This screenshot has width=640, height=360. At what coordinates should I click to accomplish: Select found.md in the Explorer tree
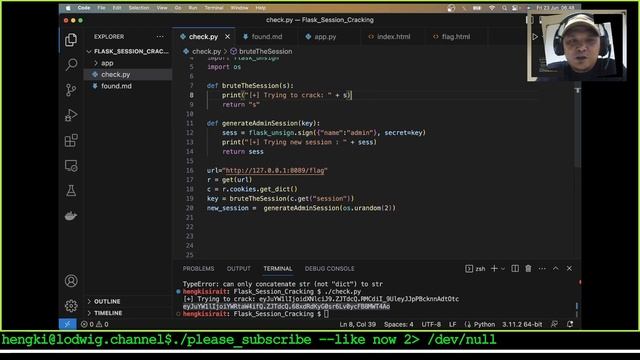tap(127, 86)
